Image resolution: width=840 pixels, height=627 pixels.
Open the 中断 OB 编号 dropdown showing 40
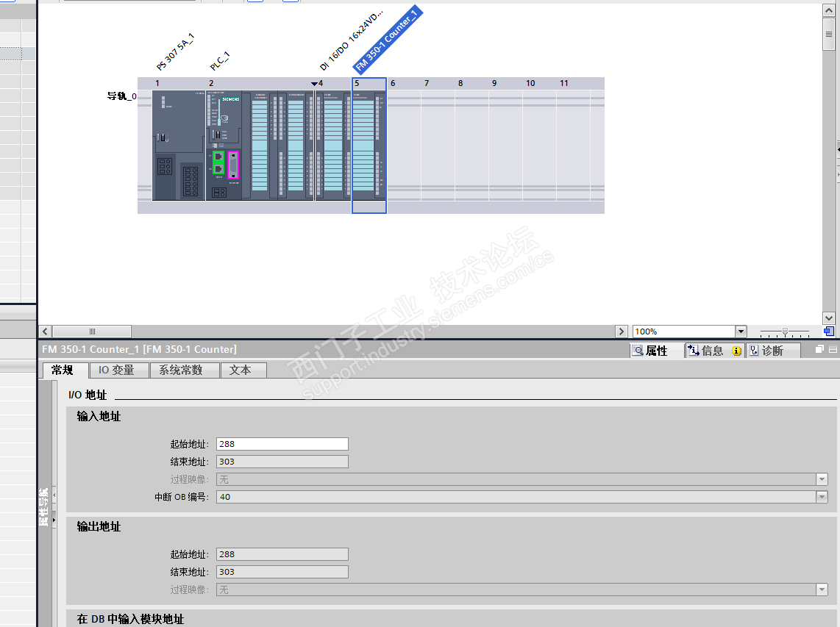pos(822,497)
